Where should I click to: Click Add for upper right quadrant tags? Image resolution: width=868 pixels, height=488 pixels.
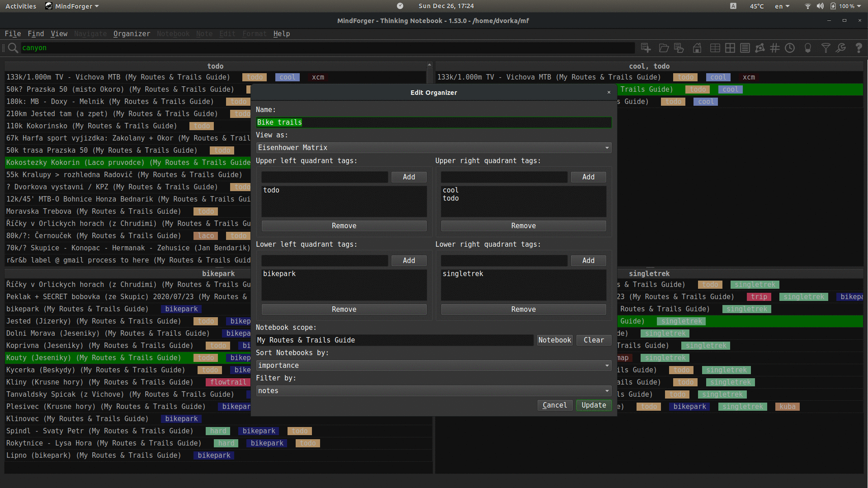588,177
